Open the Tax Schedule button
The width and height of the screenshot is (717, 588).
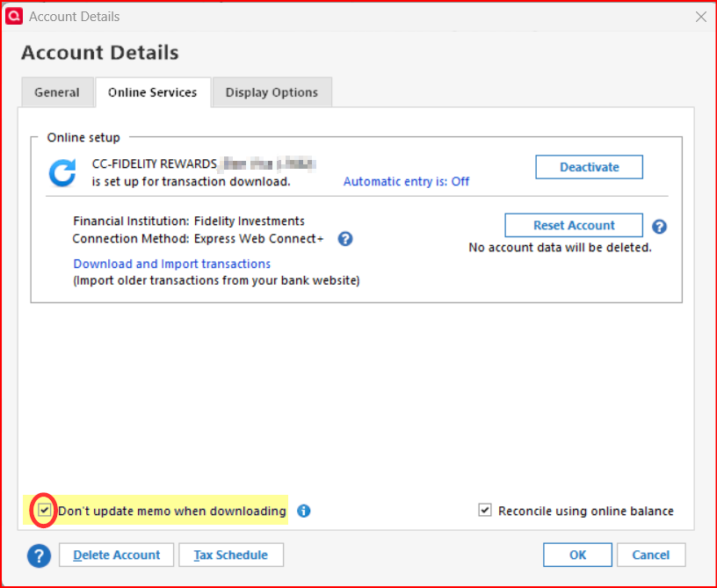point(231,555)
